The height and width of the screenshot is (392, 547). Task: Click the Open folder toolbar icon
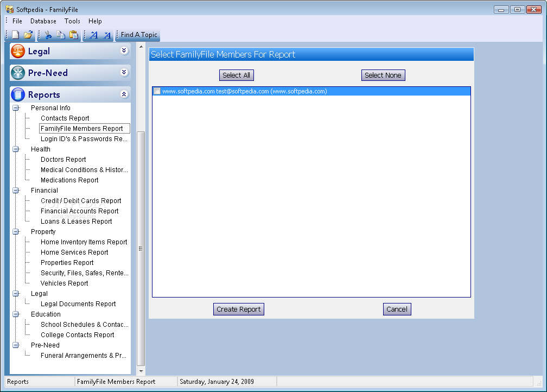pos(28,35)
